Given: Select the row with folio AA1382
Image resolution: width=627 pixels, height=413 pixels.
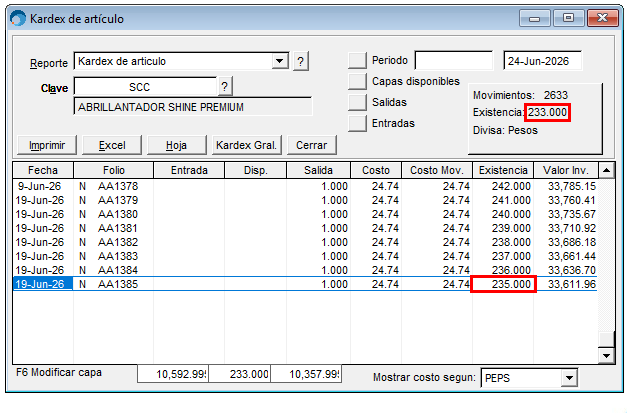Looking at the screenshot, I should tap(306, 242).
